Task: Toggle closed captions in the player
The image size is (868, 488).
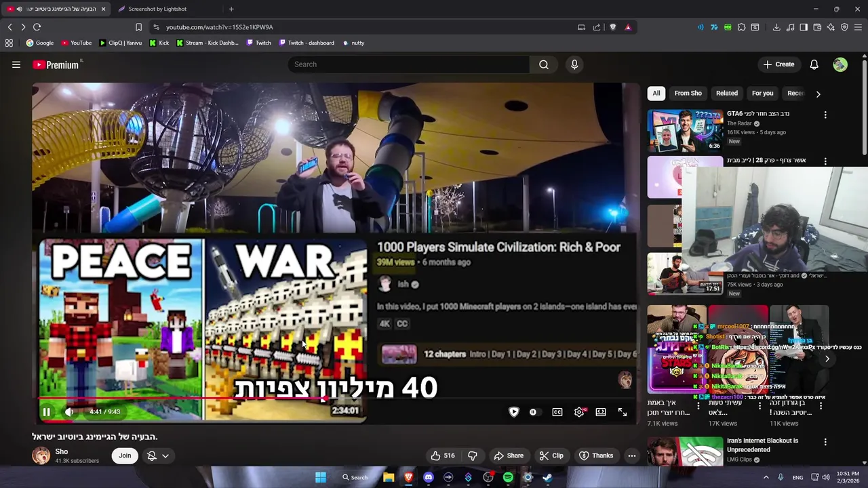Action: pyautogui.click(x=557, y=412)
